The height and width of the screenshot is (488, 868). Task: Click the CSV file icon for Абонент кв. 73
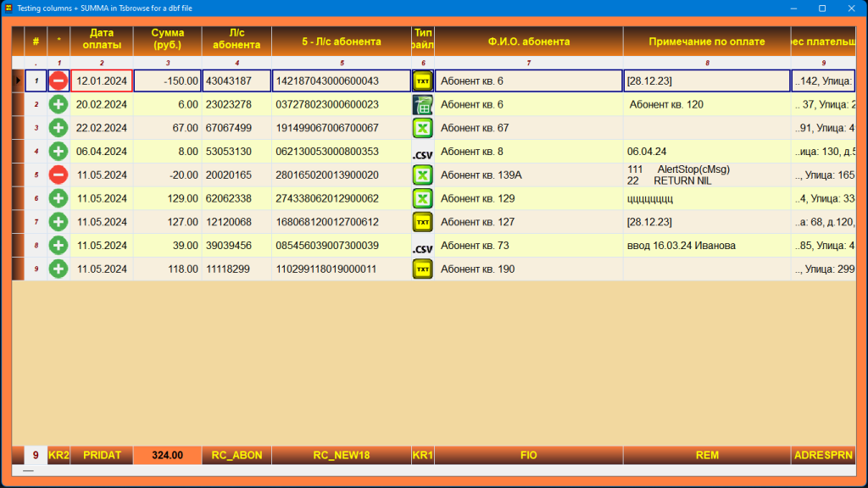(422, 248)
